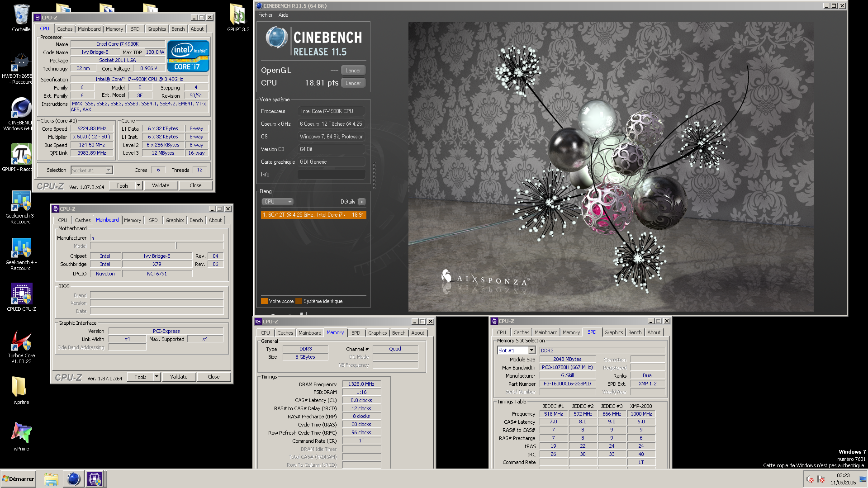The height and width of the screenshot is (488, 868).
Task: Click the 8 GBytes memory Size value
Action: click(x=305, y=357)
